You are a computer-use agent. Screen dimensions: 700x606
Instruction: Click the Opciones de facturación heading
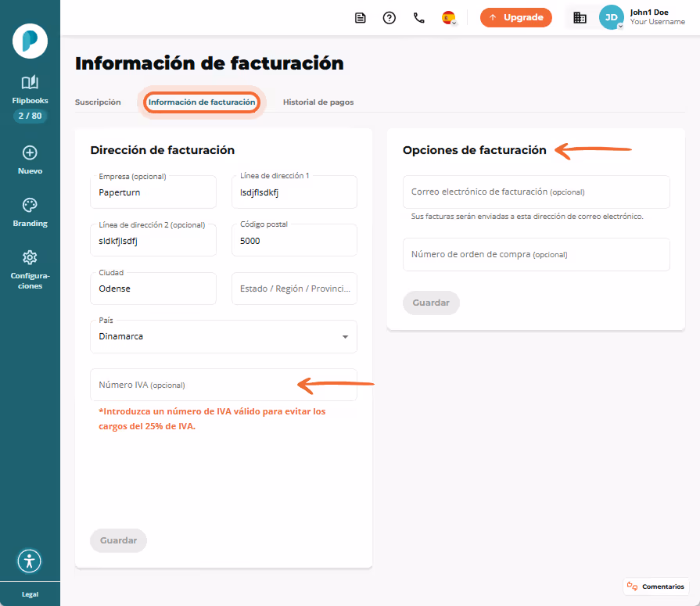click(x=474, y=150)
